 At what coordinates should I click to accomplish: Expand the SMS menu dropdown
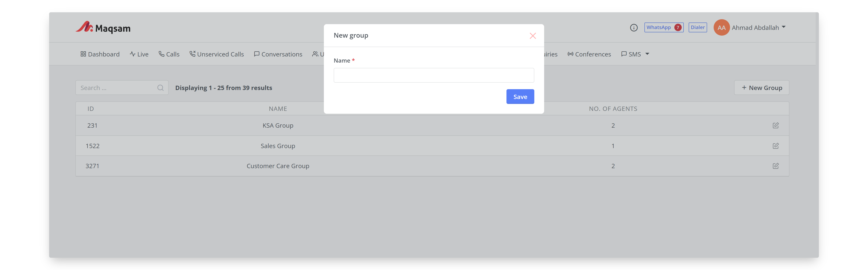pos(647,54)
